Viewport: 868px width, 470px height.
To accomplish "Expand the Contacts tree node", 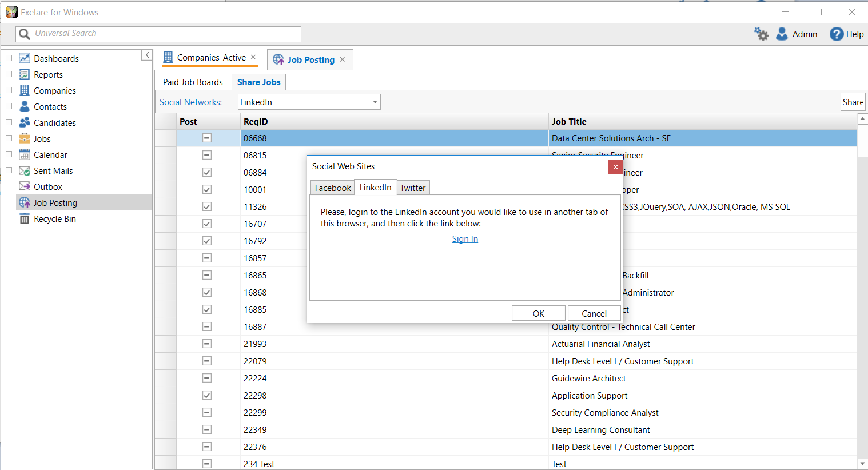I will (x=9, y=106).
